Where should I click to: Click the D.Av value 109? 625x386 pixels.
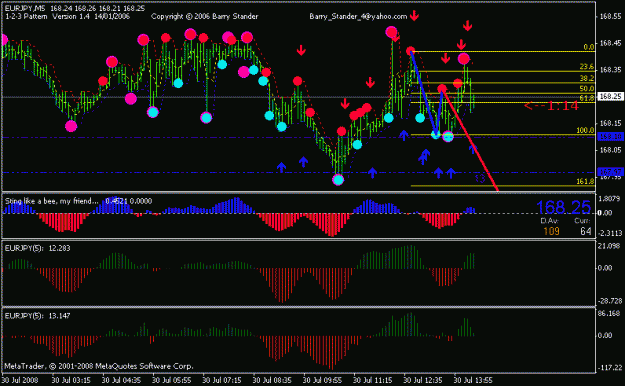point(551,231)
